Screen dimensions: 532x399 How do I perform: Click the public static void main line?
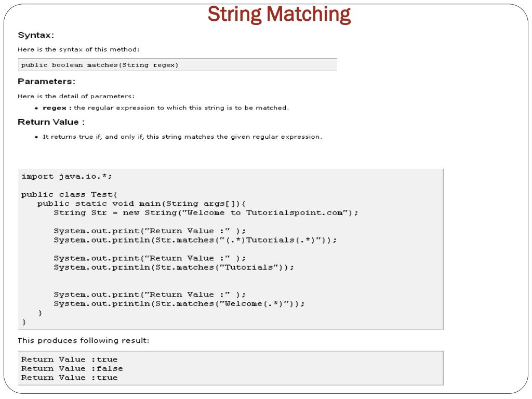click(141, 204)
